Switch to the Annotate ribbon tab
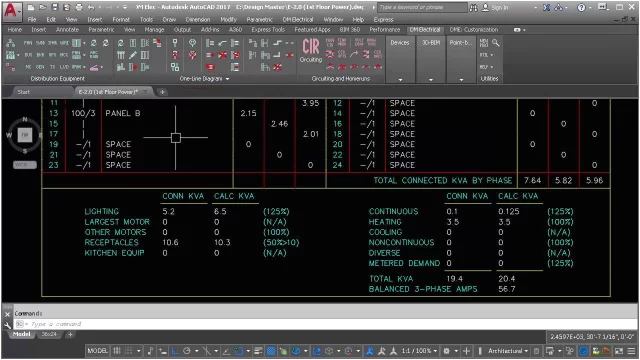The height and width of the screenshot is (360, 640). (67, 30)
